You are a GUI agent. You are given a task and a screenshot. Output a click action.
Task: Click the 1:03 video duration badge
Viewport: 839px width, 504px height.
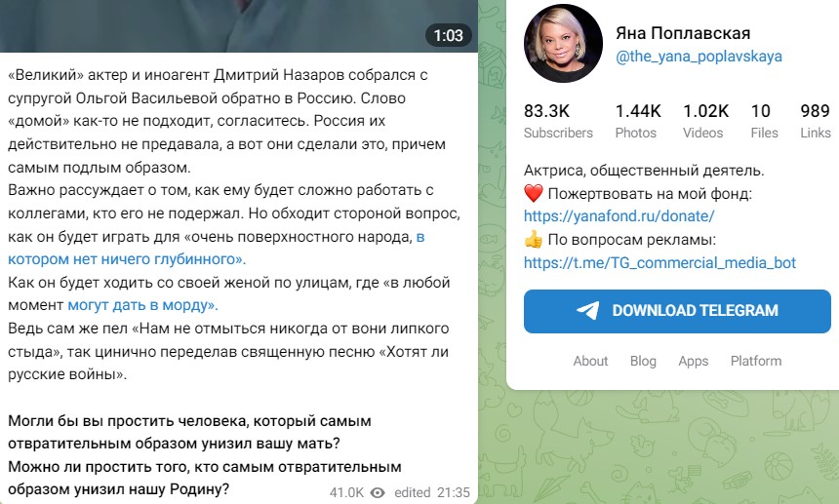pyautogui.click(x=448, y=35)
